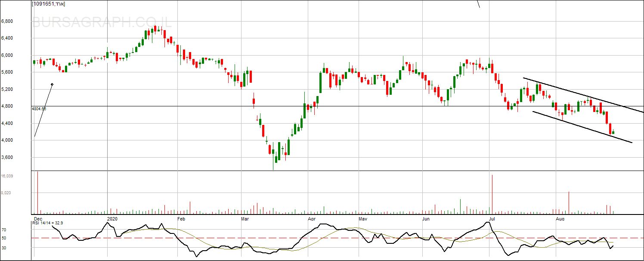Select the 6,400 price axis label
Viewport: 644px width, 261px height.
(x=7, y=38)
